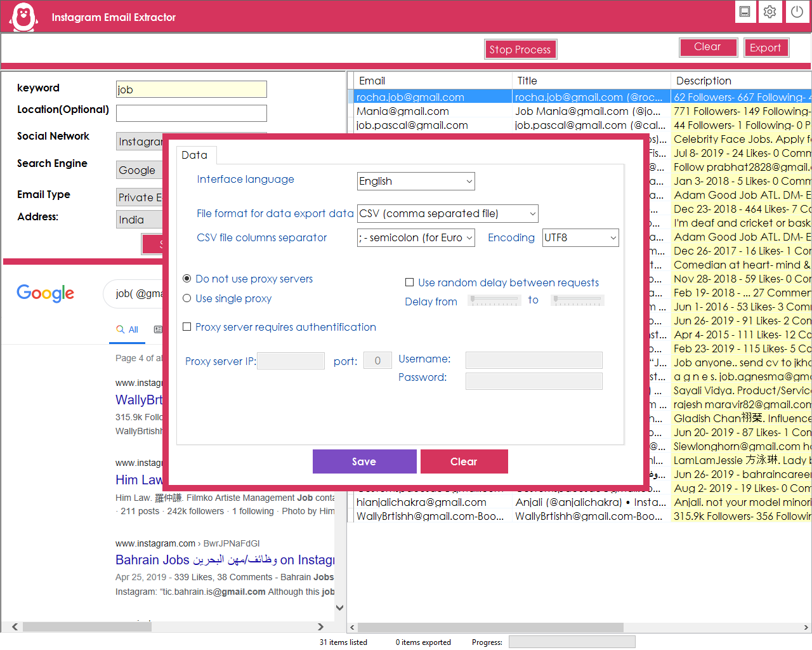Select the Use single proxy option
Viewport: 812px width, 650px height.
187,298
